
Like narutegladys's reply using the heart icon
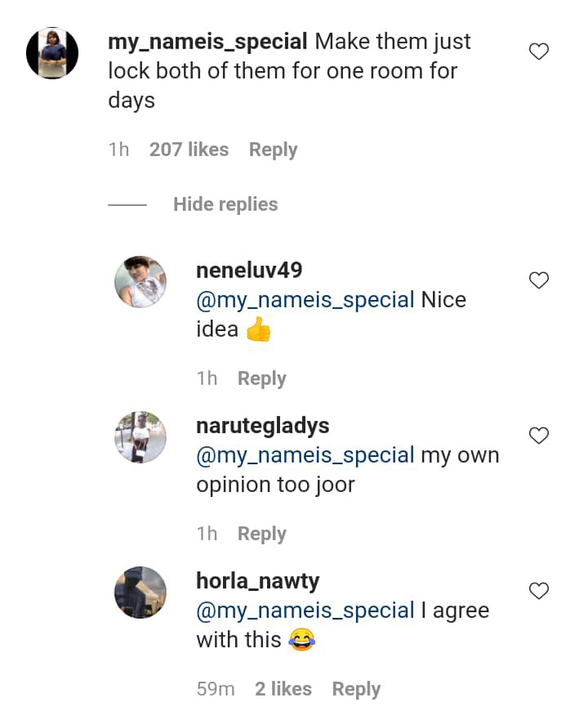click(x=538, y=436)
